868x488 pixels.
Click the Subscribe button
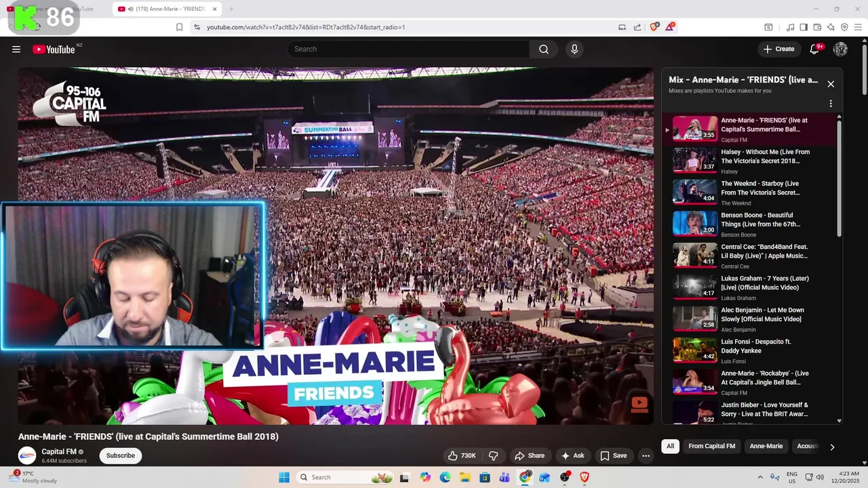(x=120, y=455)
